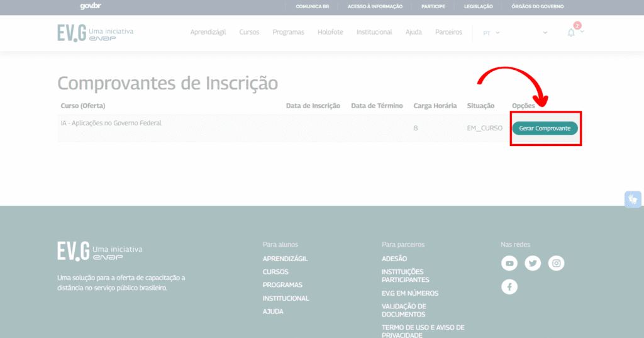Open the Legislação link

coord(479,6)
